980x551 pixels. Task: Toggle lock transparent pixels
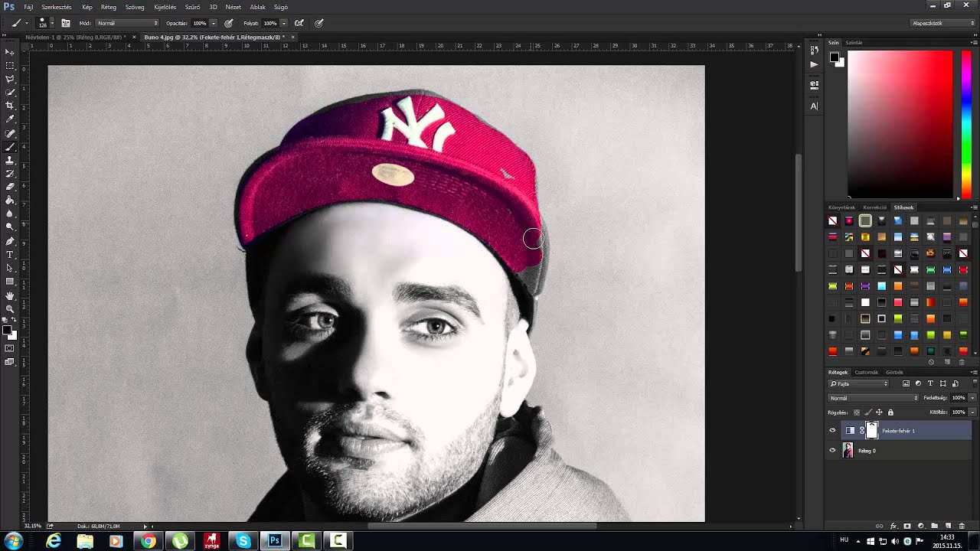click(857, 412)
